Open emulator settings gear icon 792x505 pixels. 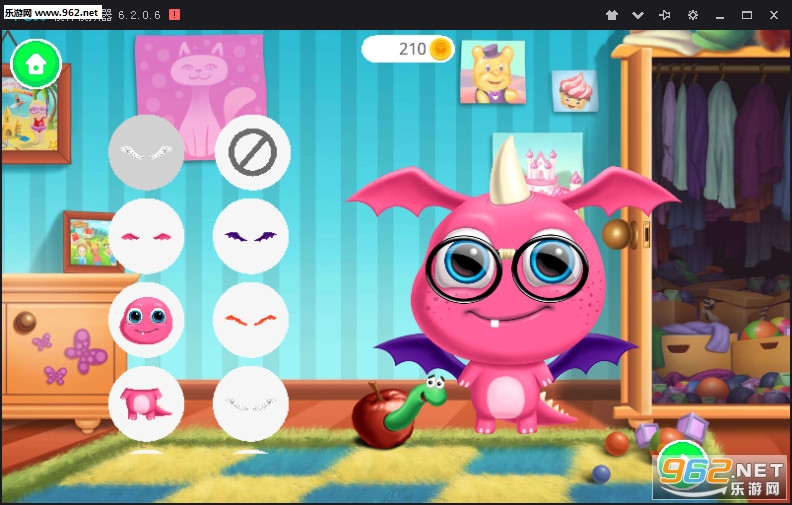pos(692,15)
